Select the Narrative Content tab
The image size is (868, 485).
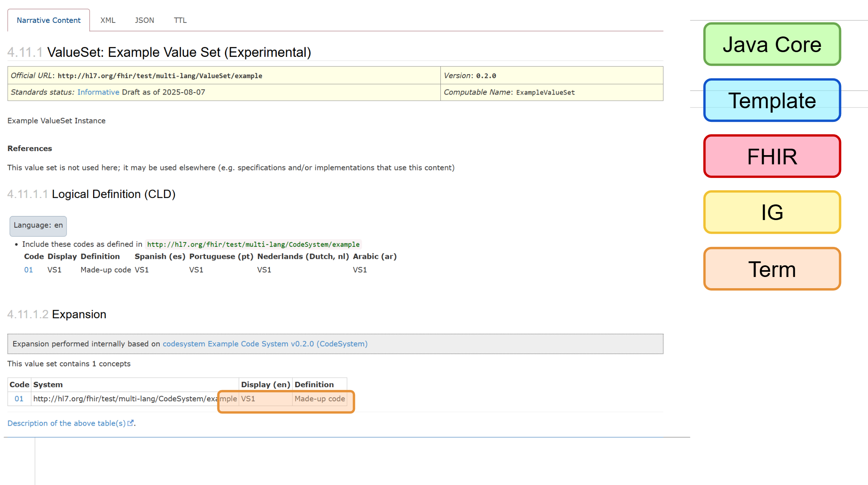tap(48, 20)
